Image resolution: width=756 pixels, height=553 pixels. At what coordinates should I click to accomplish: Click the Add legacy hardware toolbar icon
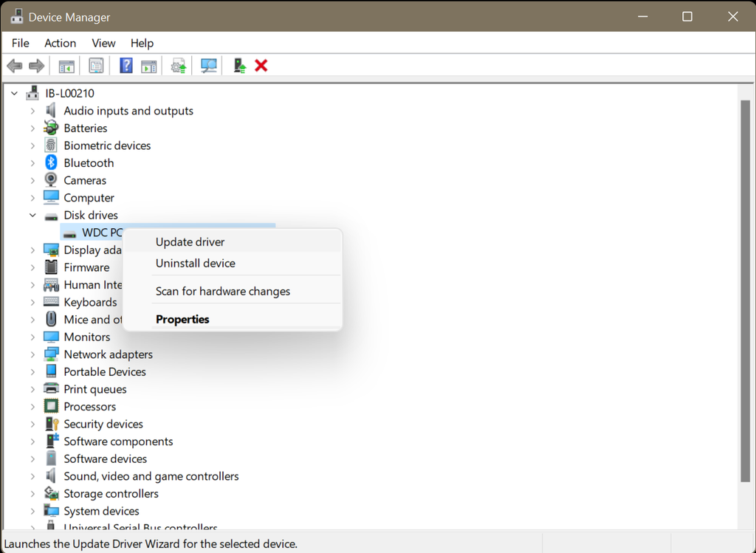coord(240,66)
